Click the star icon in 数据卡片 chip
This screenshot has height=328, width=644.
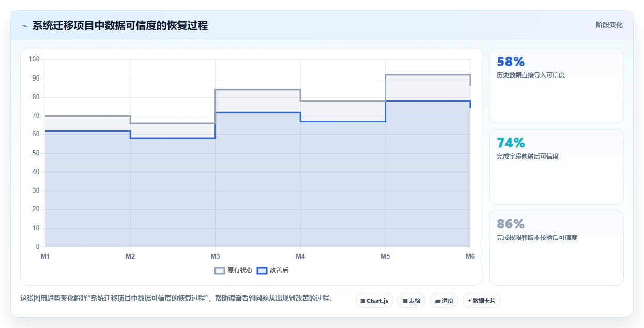tap(469, 301)
